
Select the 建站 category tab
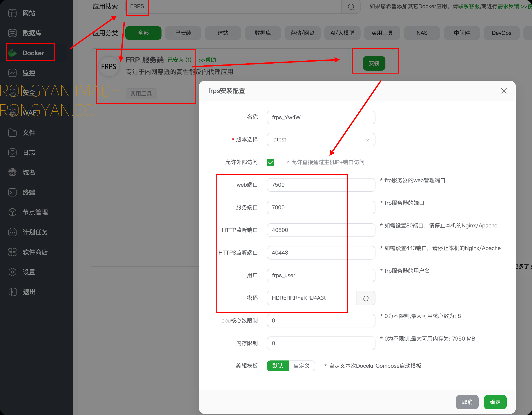click(x=223, y=33)
